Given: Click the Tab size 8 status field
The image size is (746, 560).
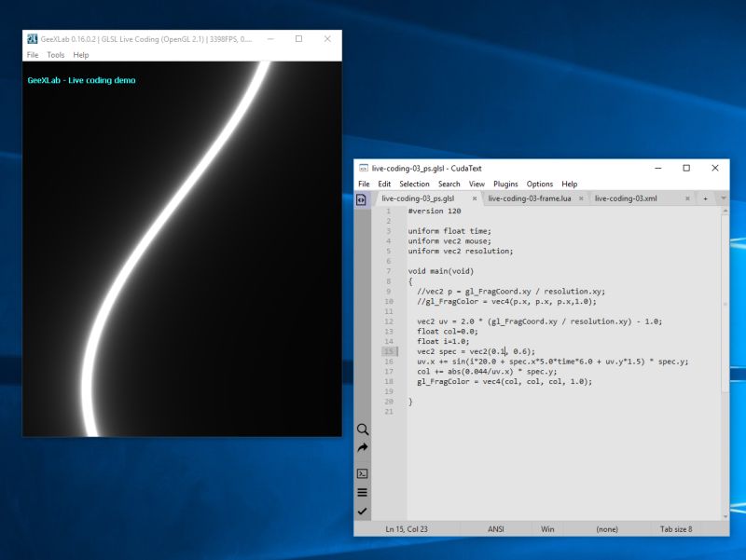Looking at the screenshot, I should coord(676,529).
